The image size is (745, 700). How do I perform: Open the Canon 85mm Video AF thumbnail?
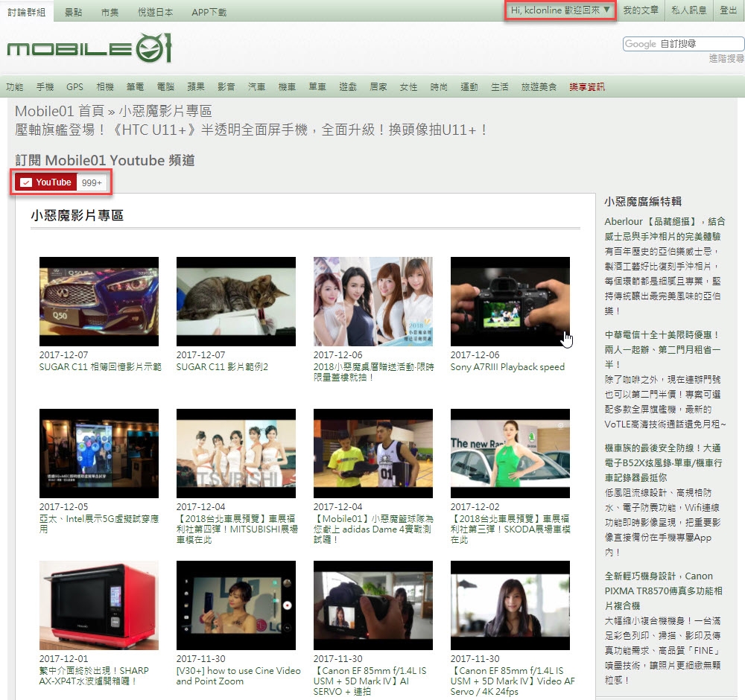[x=510, y=605]
